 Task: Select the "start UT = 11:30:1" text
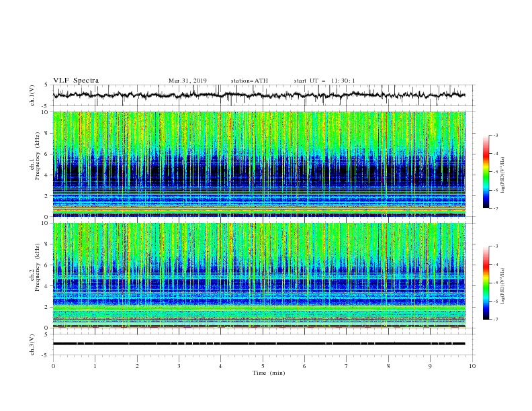(324, 81)
